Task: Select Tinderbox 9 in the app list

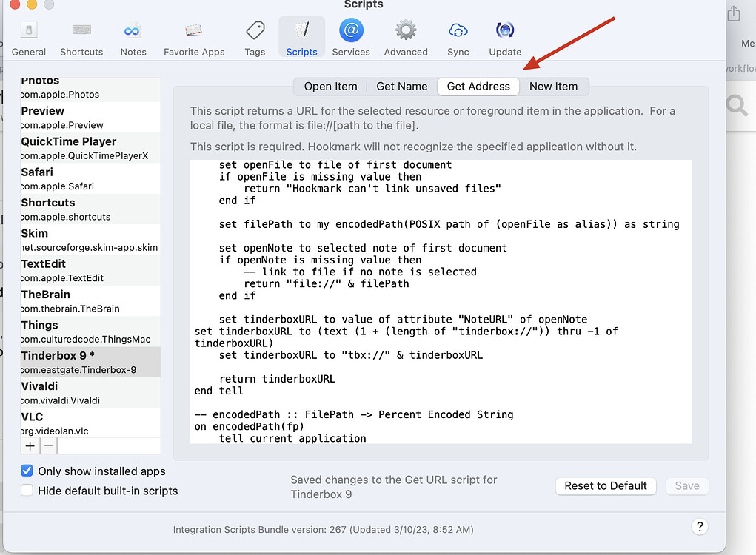Action: tap(90, 362)
